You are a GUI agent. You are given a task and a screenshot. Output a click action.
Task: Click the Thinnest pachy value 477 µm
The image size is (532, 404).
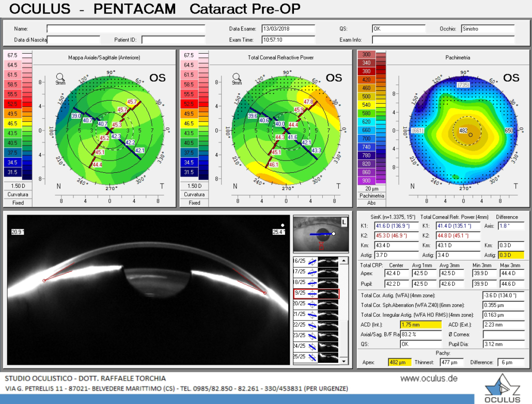point(451,362)
